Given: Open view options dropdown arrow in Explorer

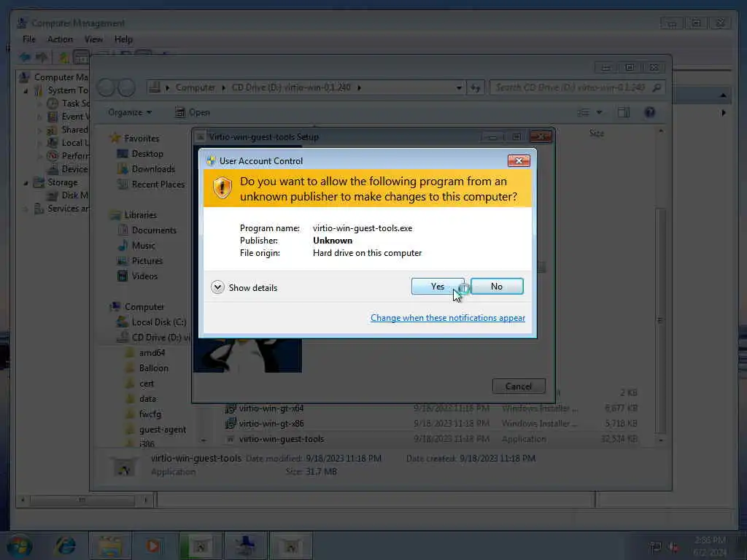Looking at the screenshot, I should click(x=600, y=112).
